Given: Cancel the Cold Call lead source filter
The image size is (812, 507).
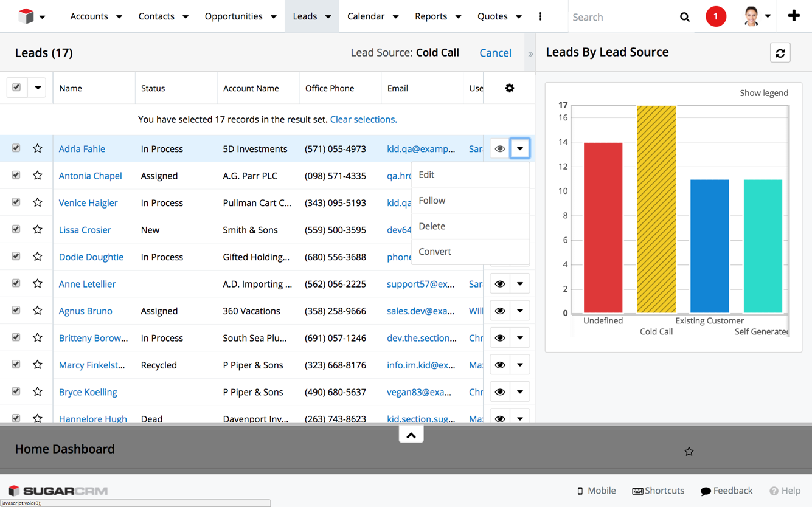Looking at the screenshot, I should (x=495, y=53).
